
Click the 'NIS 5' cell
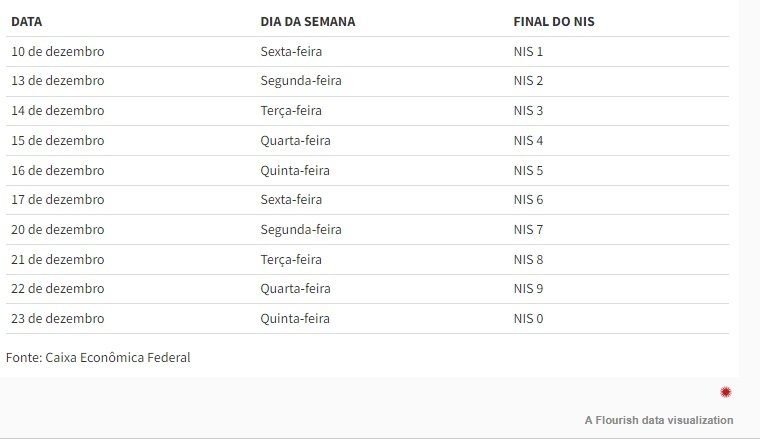(528, 171)
